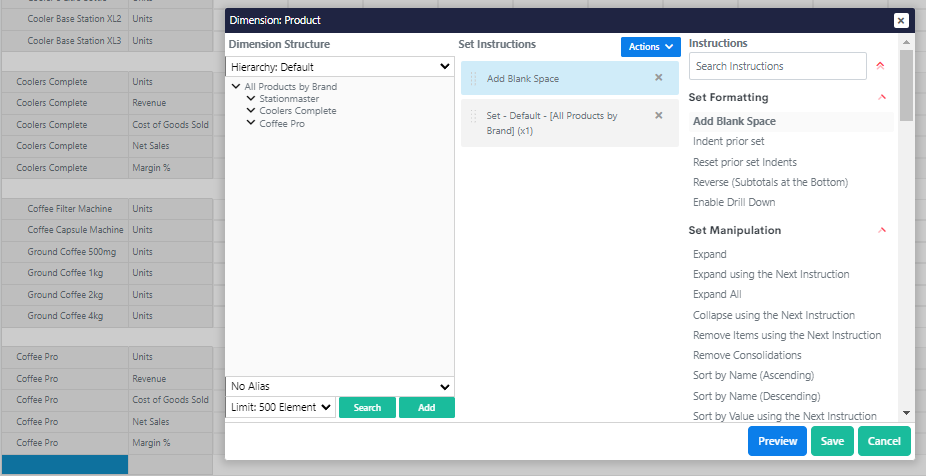Close the Dimension: Product dialog
Viewport: 926px width, 476px height.
coord(900,20)
